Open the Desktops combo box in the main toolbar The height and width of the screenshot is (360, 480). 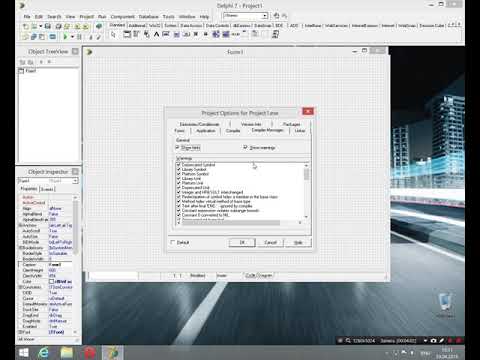click(265, 16)
